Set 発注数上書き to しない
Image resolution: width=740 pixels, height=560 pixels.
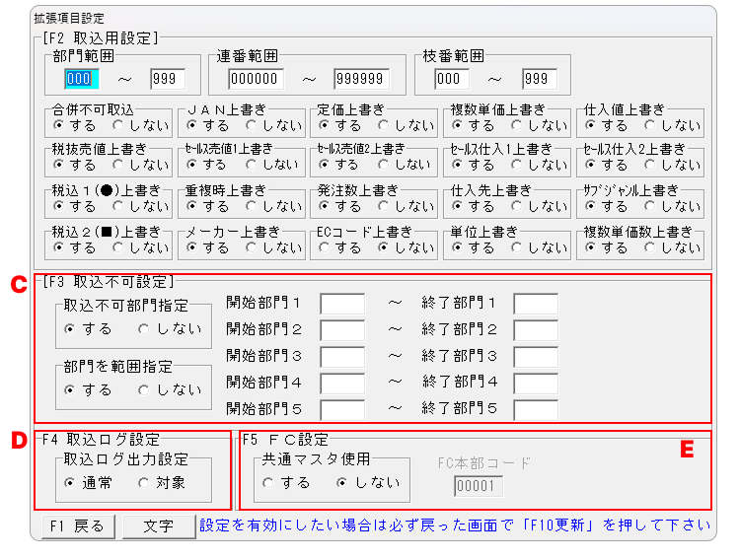[x=385, y=206]
